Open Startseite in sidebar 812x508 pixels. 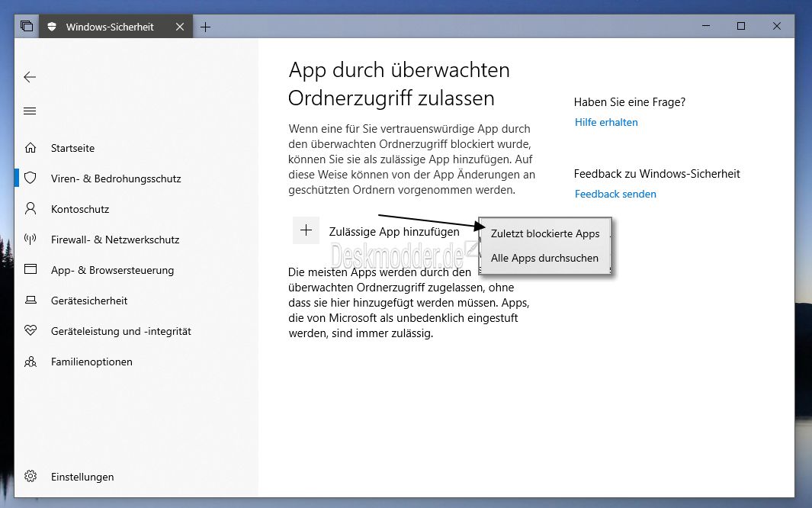pyautogui.click(x=72, y=148)
